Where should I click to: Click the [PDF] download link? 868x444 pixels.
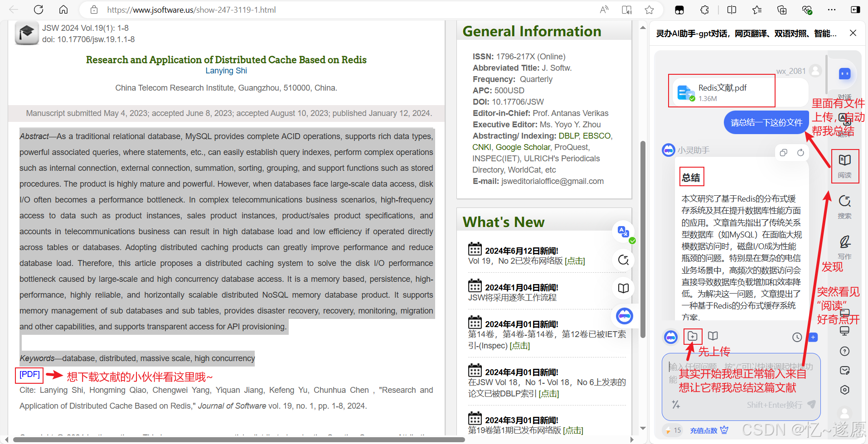(29, 374)
